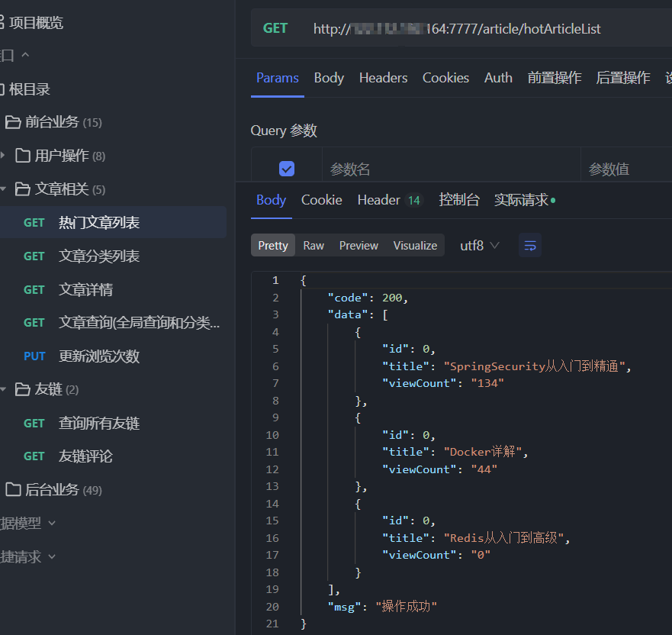Viewport: 672px width, 635px height.
Task: Expand the 用户操作 folder arrow
Action: click(x=2, y=155)
